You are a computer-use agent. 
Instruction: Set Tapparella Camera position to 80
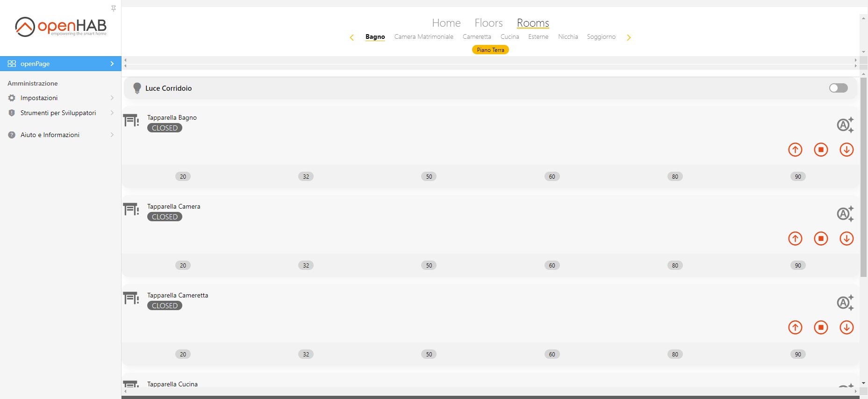click(674, 265)
